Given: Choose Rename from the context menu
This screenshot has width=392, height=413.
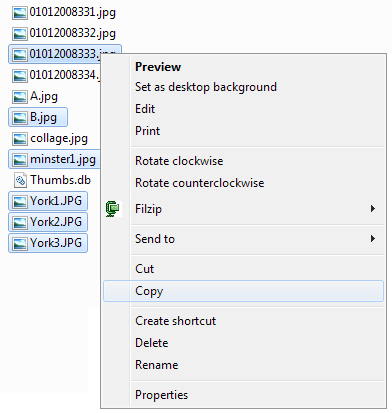Looking at the screenshot, I should (x=243, y=365).
